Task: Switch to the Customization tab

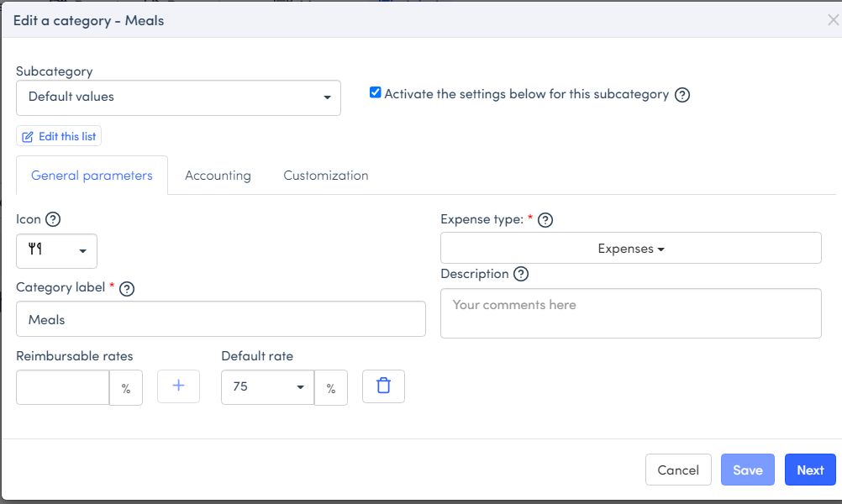Action: (325, 176)
